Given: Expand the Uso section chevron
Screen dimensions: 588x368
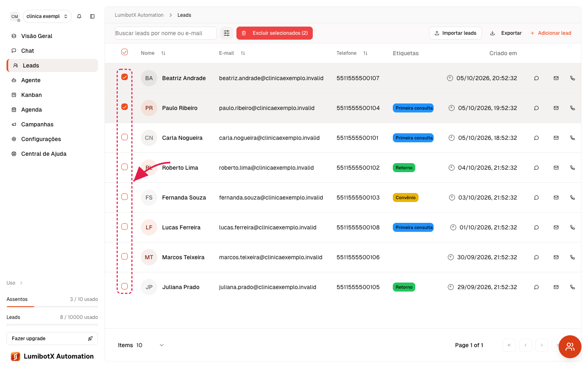Looking at the screenshot, I should coord(21,283).
